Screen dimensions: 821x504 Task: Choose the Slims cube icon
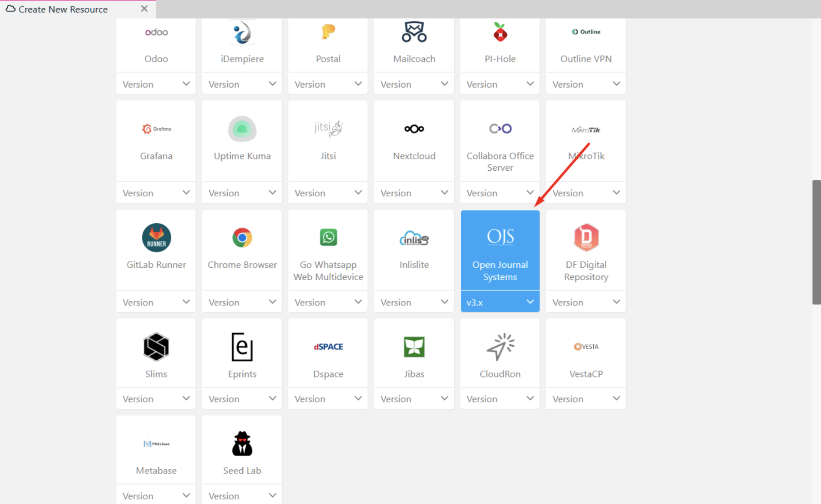tap(156, 347)
